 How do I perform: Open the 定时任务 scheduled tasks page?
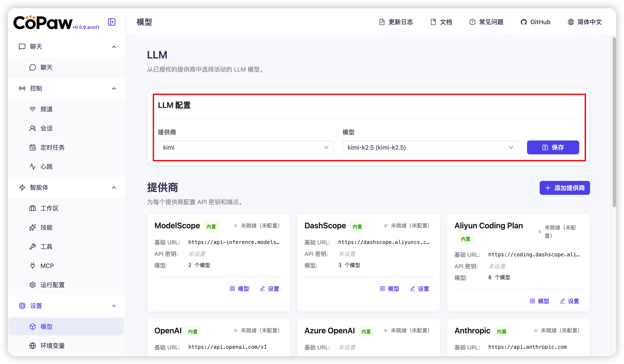pyautogui.click(x=52, y=148)
